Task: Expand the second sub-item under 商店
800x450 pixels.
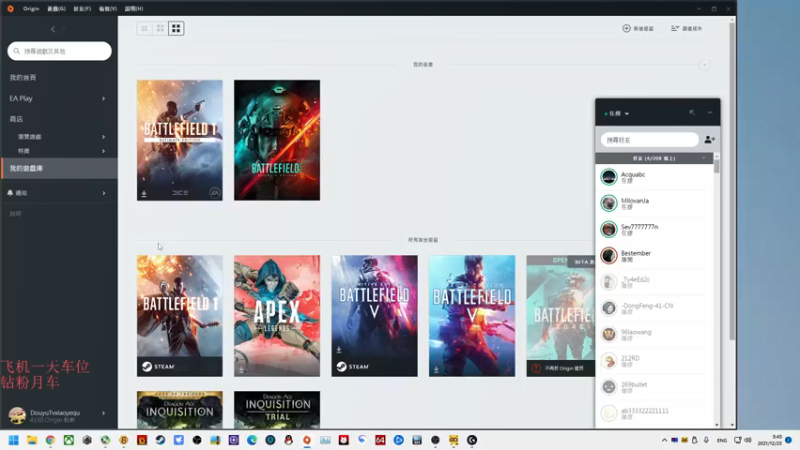Action: [x=104, y=151]
